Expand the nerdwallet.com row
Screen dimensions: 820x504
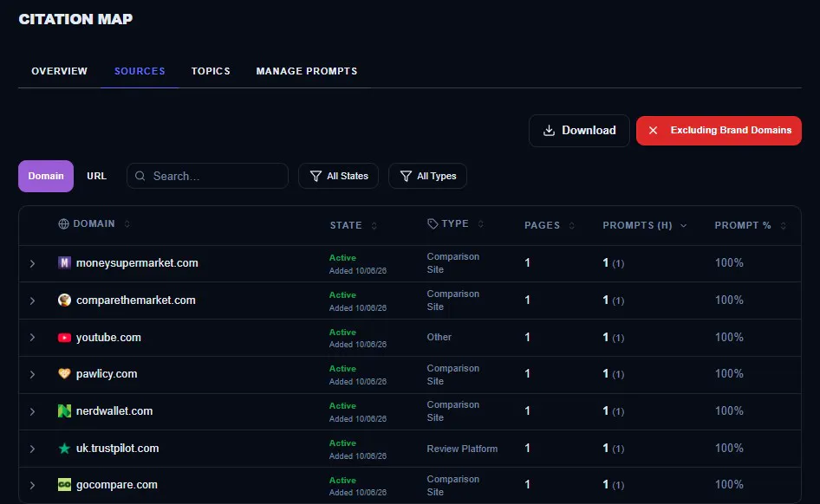32,411
